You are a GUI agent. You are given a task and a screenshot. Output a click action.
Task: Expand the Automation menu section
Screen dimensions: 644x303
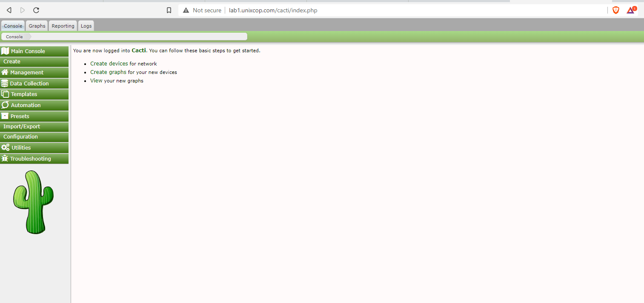tap(34, 105)
